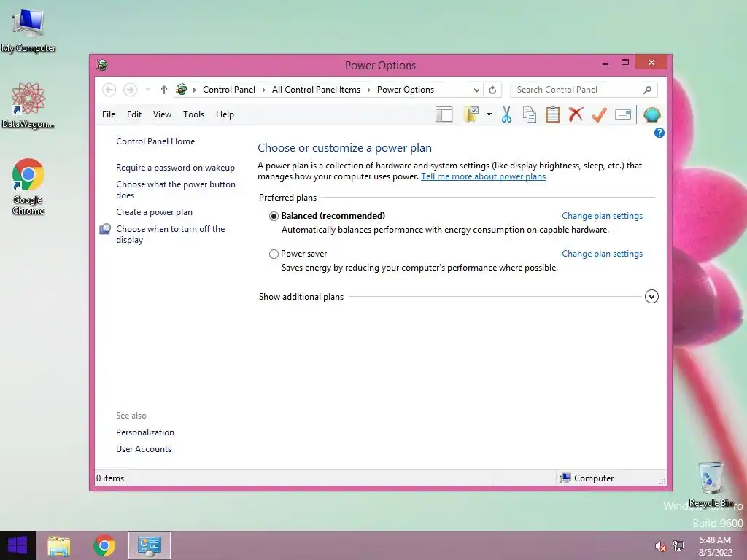The width and height of the screenshot is (747, 560).
Task: Select the Balanced (recommended) plan radio button
Action: tap(274, 216)
